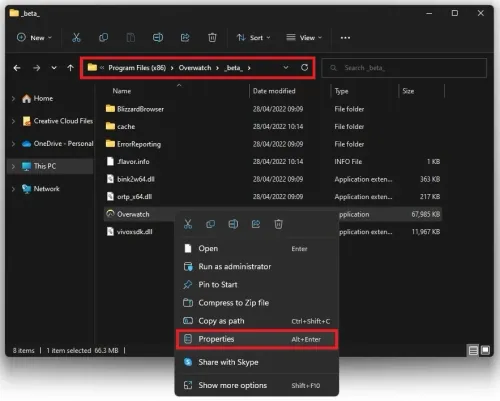Click the Share icon in the top toolbar

pos(185,37)
